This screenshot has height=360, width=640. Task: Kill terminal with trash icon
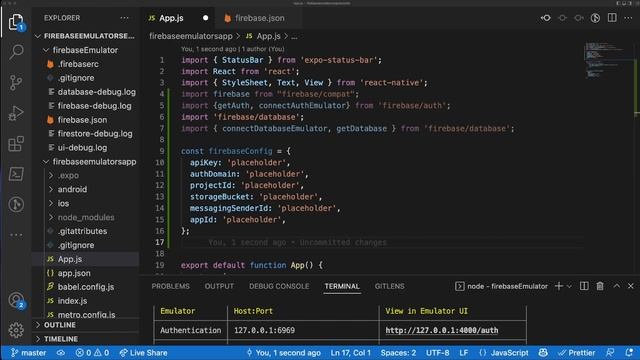[x=600, y=286]
